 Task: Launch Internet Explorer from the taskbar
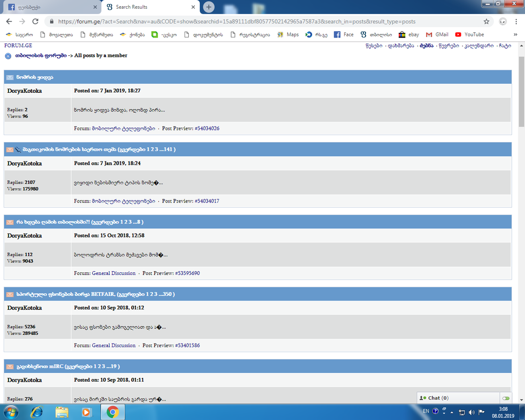tap(36, 412)
